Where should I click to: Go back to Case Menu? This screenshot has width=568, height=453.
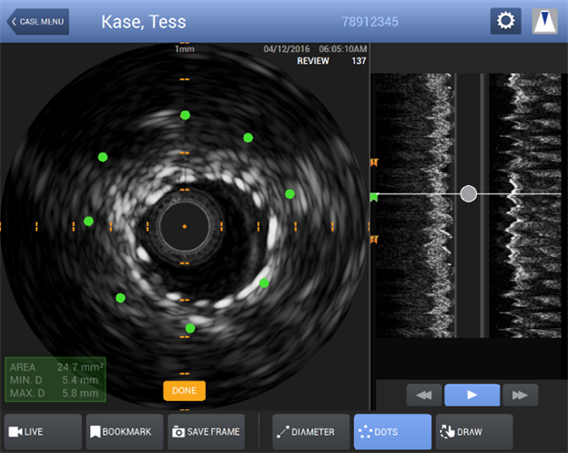point(38,22)
